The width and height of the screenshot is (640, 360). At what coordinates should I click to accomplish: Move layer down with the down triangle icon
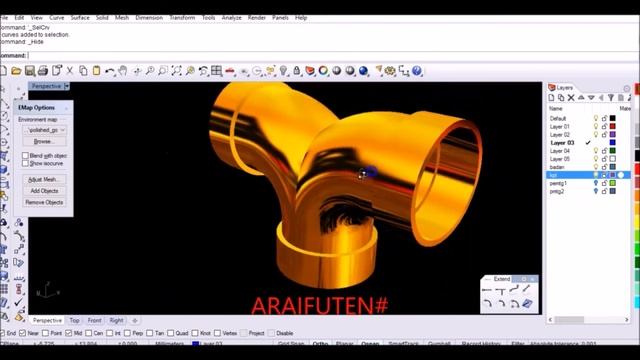[x=591, y=98]
